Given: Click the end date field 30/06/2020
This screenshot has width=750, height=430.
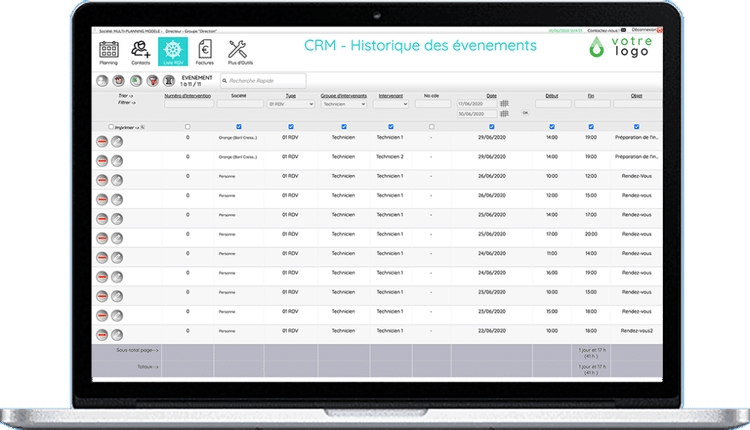Looking at the screenshot, I should tap(477, 114).
